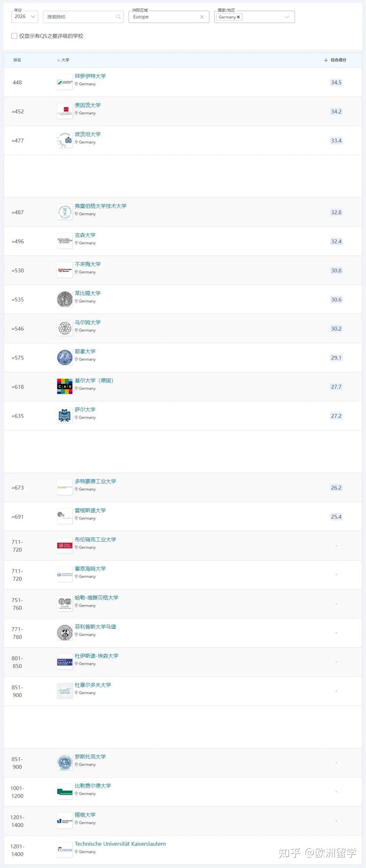This screenshot has height=868, width=366.
Task: Open the 耶拿大学 university link
Action: (x=85, y=351)
